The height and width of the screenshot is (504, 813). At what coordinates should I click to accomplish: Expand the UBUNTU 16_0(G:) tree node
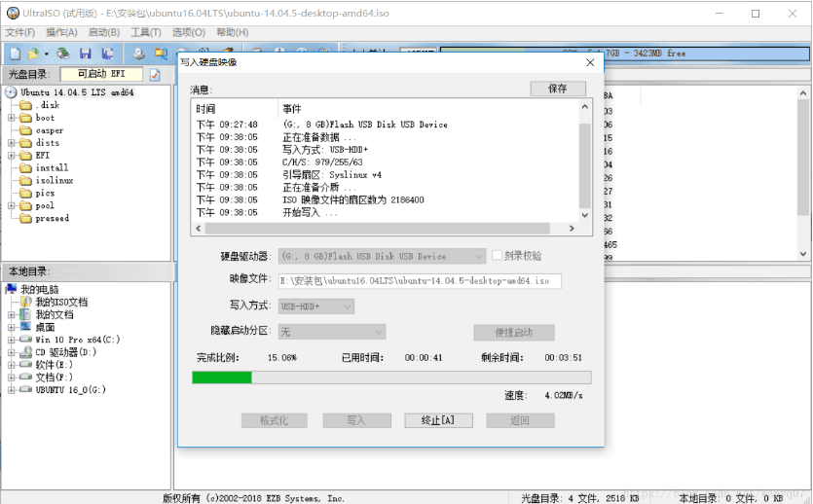coord(11,390)
